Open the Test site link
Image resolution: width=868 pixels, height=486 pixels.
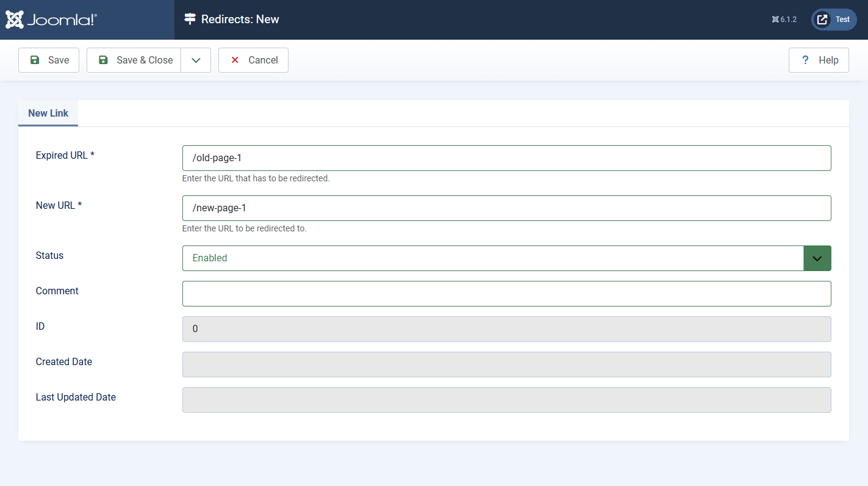click(834, 20)
